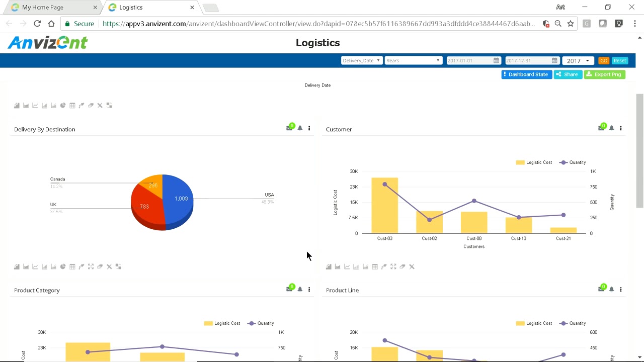
Task: Select table icon above Product Category
Action: click(72, 266)
